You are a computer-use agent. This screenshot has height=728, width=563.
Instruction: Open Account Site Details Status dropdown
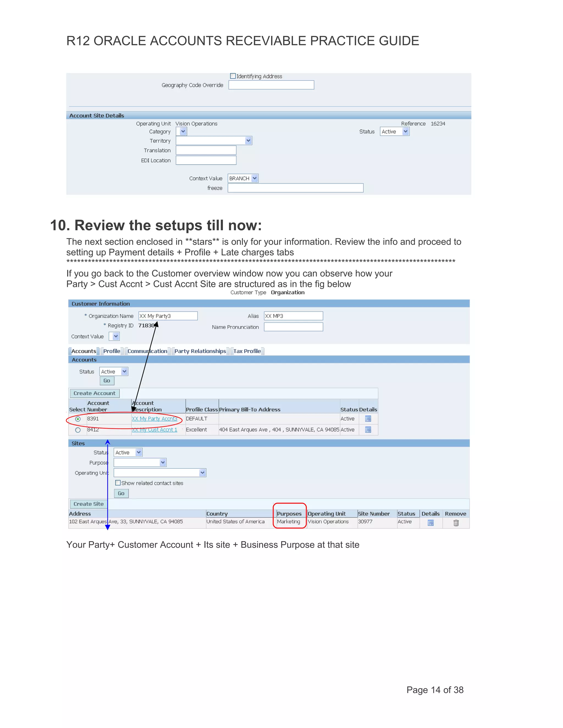point(394,131)
